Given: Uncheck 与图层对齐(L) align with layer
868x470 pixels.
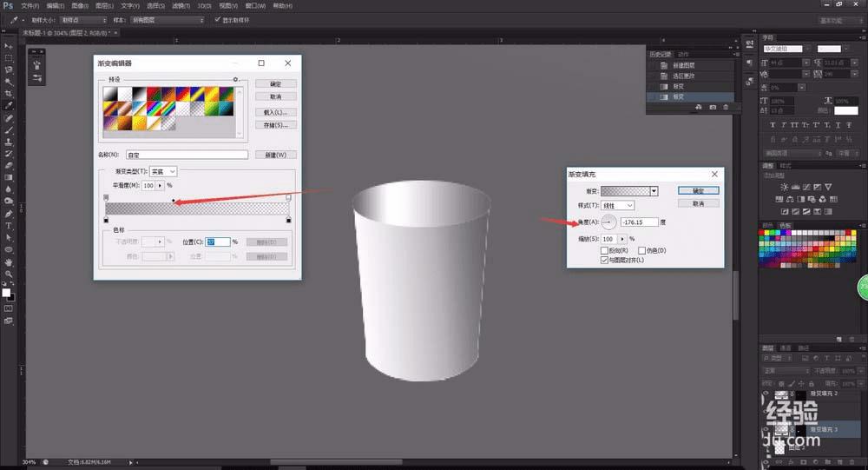Looking at the screenshot, I should pos(605,260).
